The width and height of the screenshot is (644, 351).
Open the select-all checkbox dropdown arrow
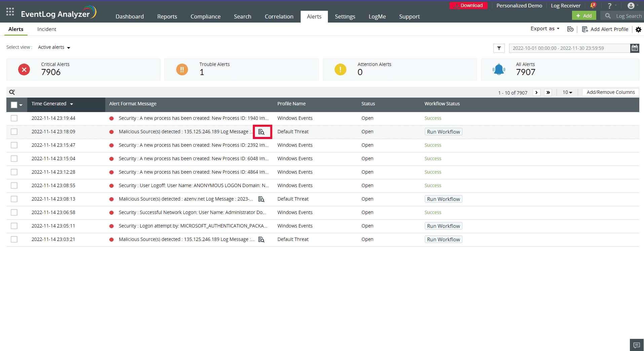[21, 105]
